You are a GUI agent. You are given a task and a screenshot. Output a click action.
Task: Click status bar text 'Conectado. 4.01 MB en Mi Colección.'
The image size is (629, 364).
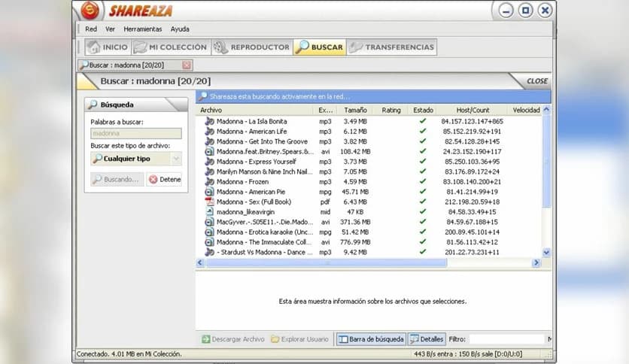[x=129, y=354]
